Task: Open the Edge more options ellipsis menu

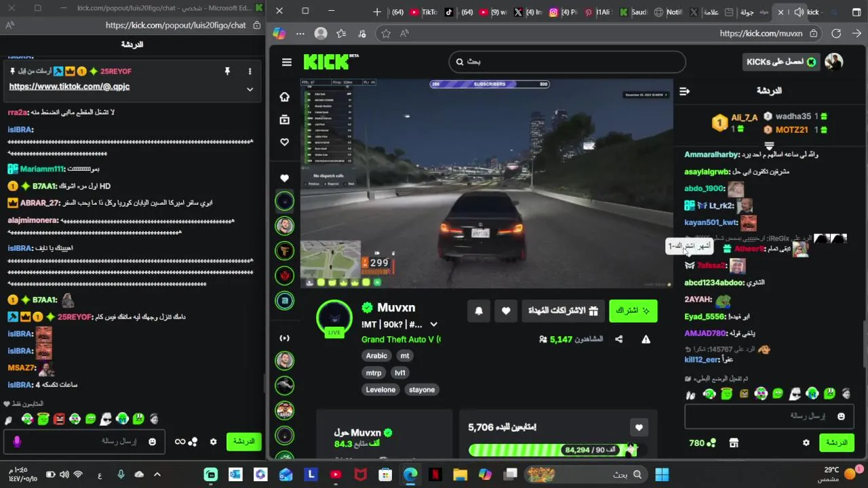Action: (300, 33)
